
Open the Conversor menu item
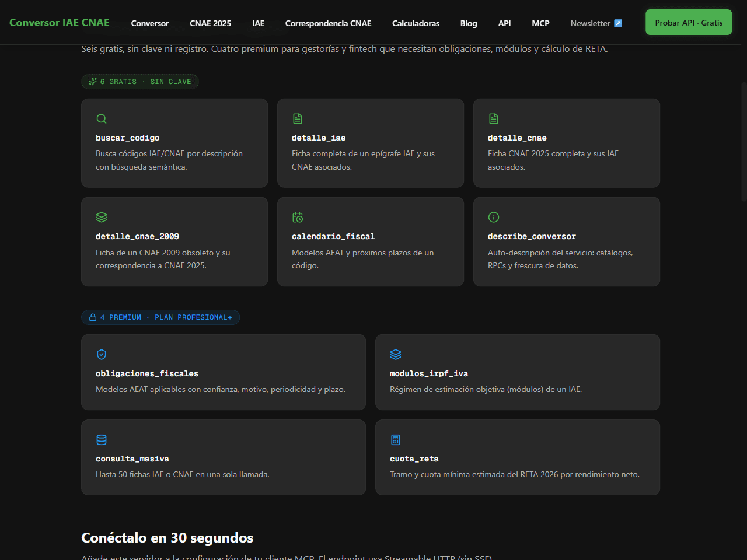150,23
